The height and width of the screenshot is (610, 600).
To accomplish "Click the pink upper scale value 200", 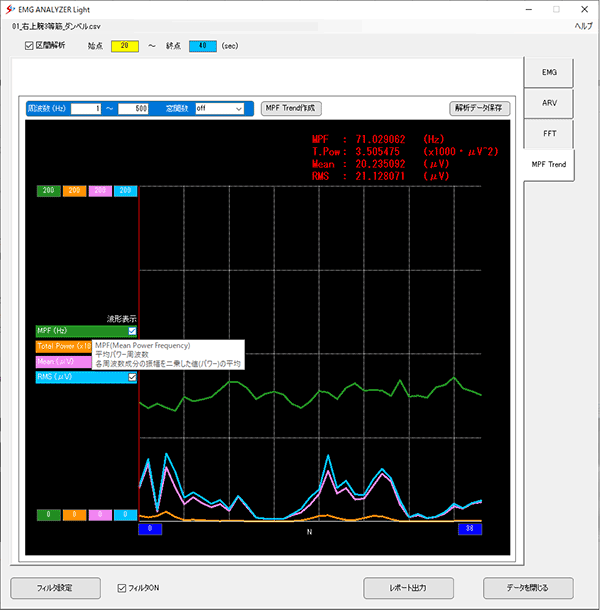I will 100,191.
